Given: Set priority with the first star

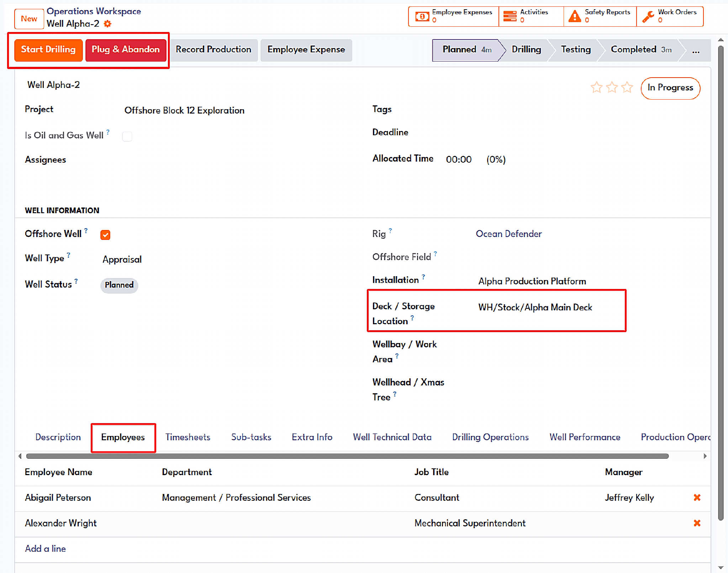Looking at the screenshot, I should coord(597,87).
